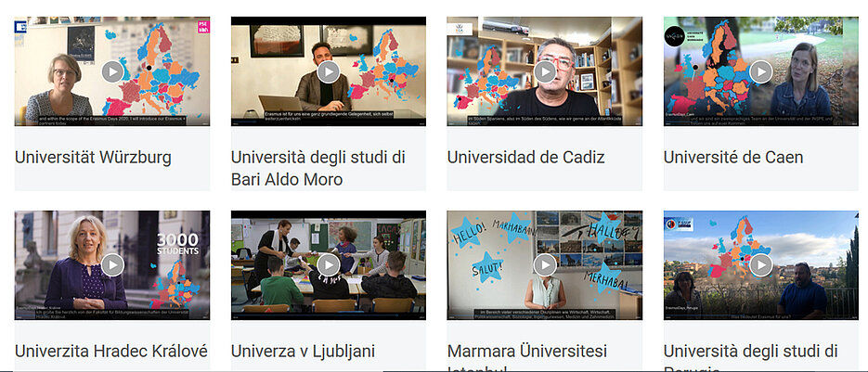The image size is (868, 372).
Task: Click the HELLO! star in Marmara thumbnail
Action: pos(470,232)
